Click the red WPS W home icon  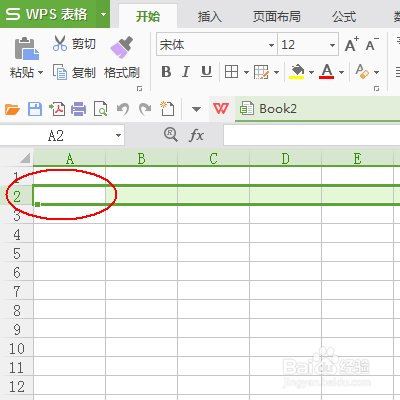[221, 108]
